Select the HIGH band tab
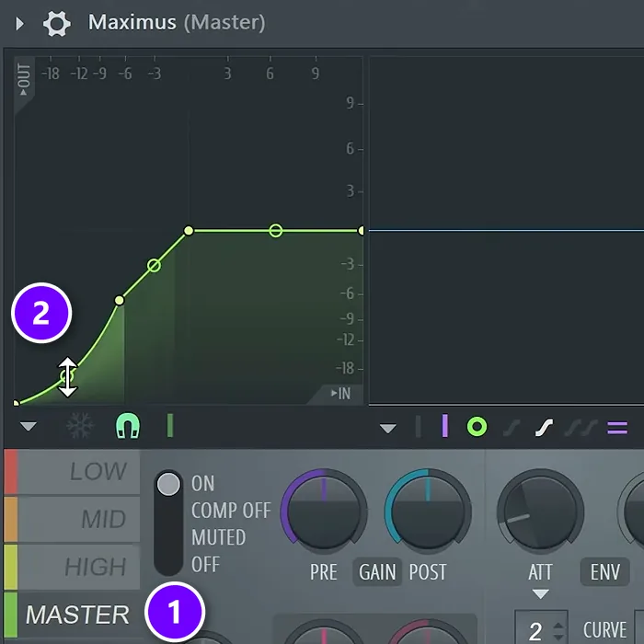This screenshot has width=644, height=644. (73, 567)
